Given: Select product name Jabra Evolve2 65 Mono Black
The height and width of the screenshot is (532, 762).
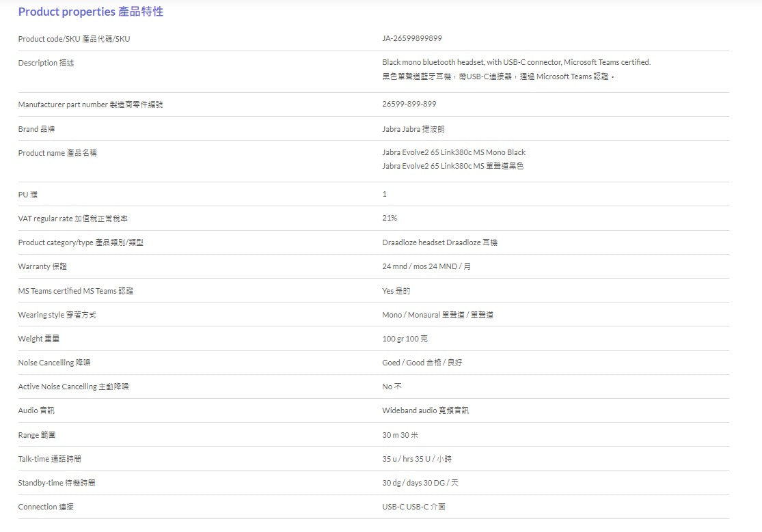Looking at the screenshot, I should tap(454, 152).
